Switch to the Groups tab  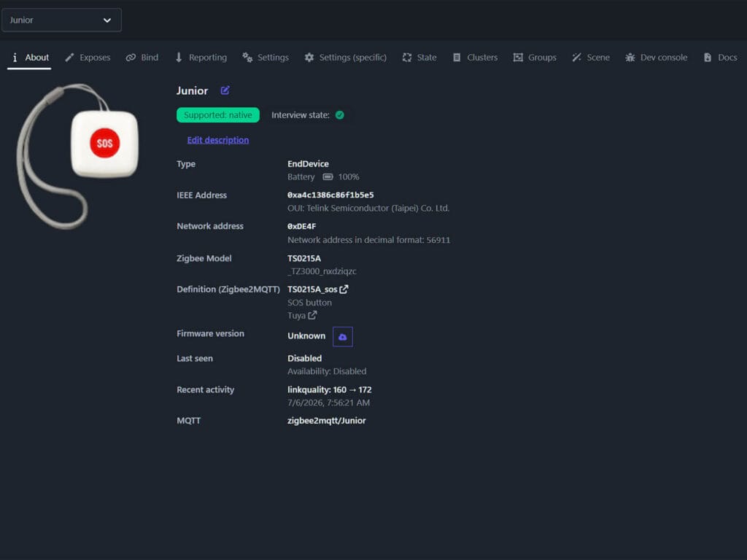(535, 58)
